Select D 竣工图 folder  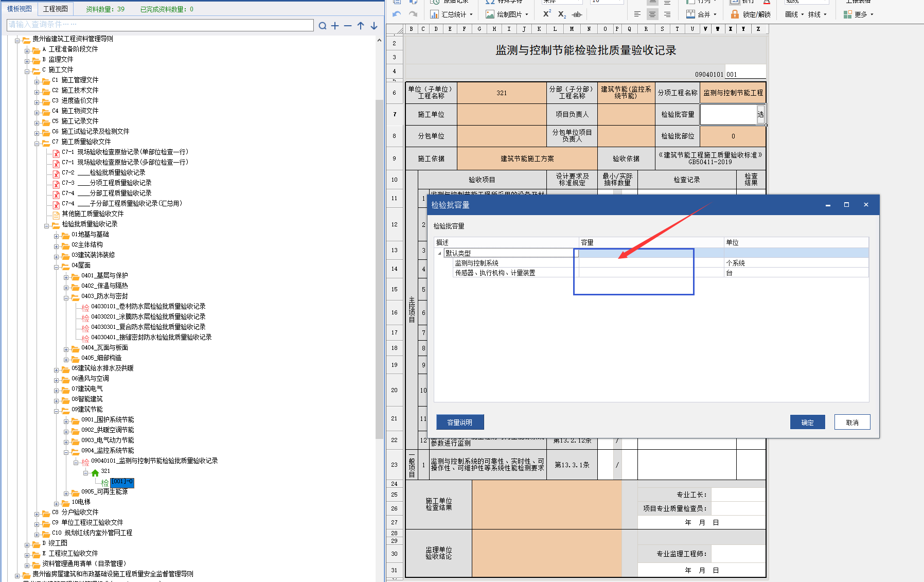[50, 543]
